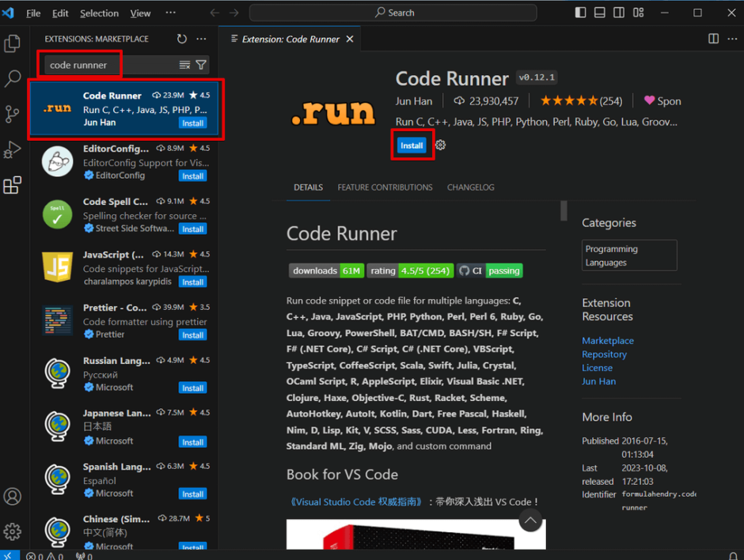Viewport: 744px width, 560px height.
Task: Open the Code Runner Repository link
Action: 604,354
